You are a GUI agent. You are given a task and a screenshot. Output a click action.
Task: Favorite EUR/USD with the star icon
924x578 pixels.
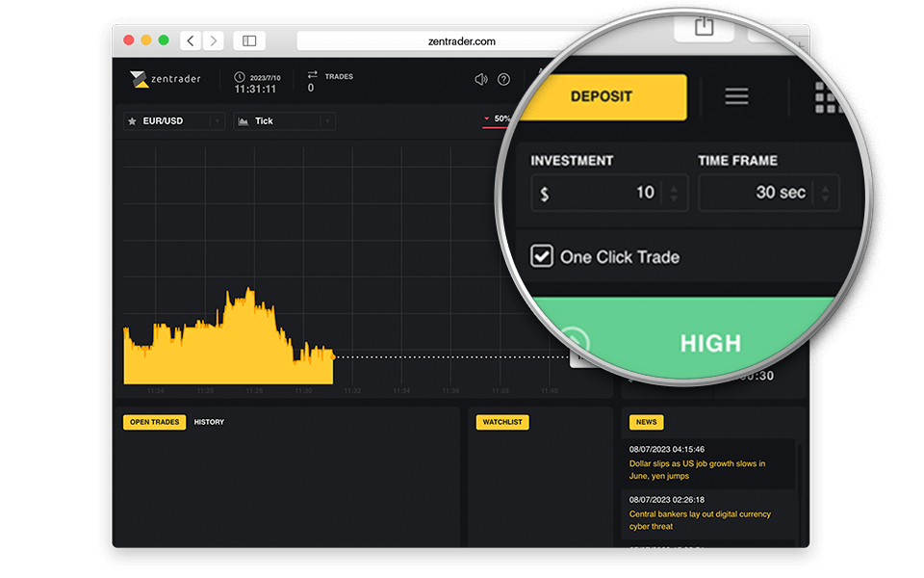click(x=132, y=121)
